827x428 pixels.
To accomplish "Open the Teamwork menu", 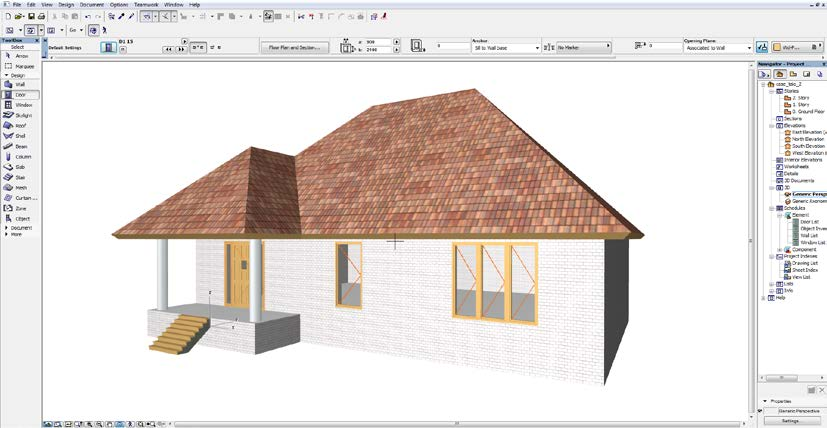I will pyautogui.click(x=146, y=5).
